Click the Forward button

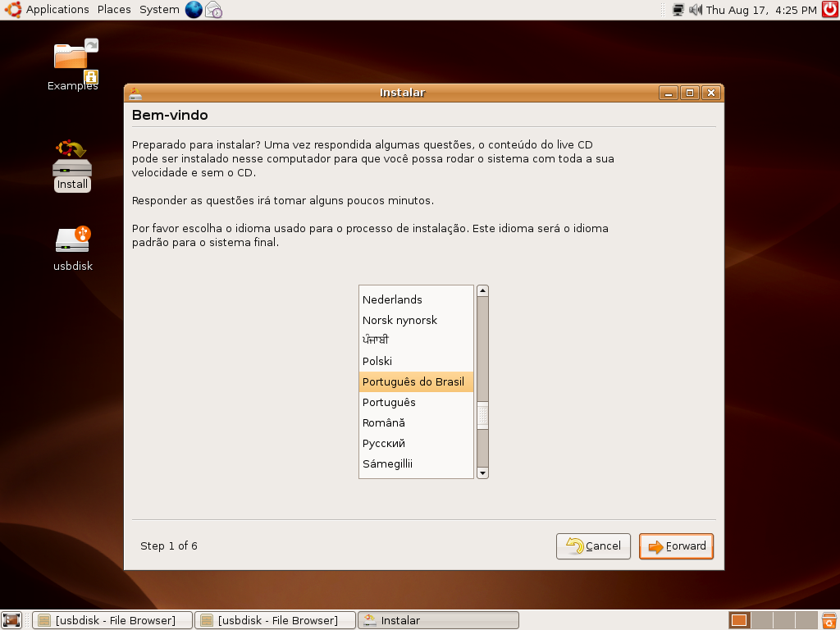pyautogui.click(x=676, y=546)
